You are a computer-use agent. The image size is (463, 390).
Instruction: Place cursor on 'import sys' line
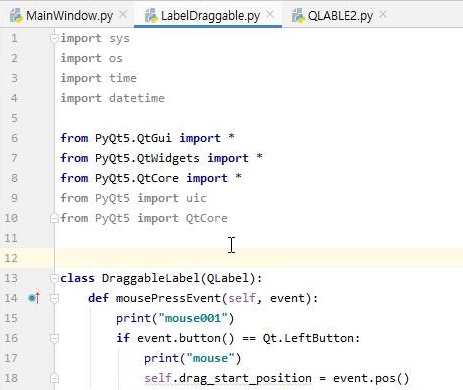pos(95,38)
